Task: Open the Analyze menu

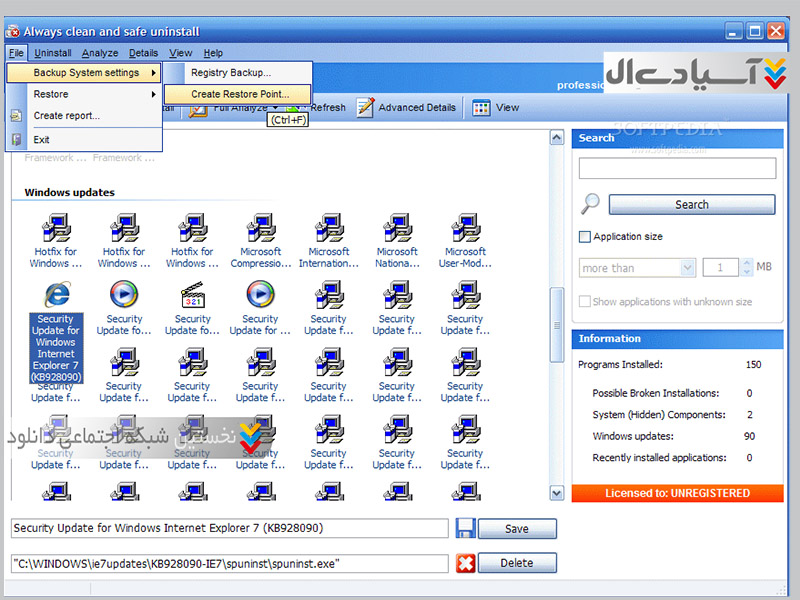Action: [x=100, y=53]
